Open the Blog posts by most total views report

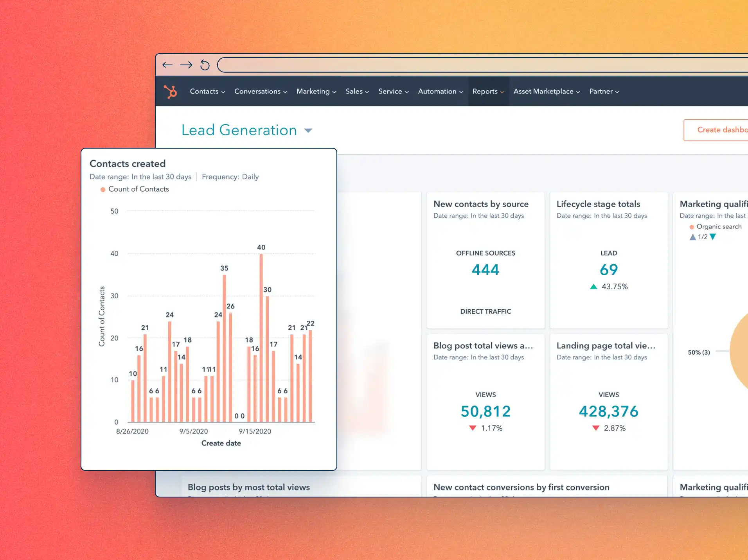click(248, 487)
